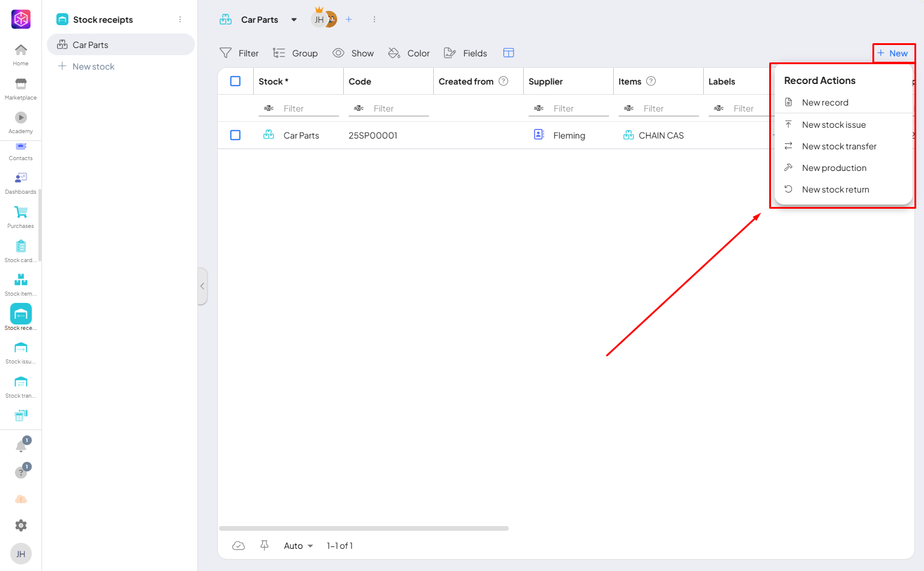Click the notifications bell icon
Screen dimensions: 924x571
[x=21, y=446]
